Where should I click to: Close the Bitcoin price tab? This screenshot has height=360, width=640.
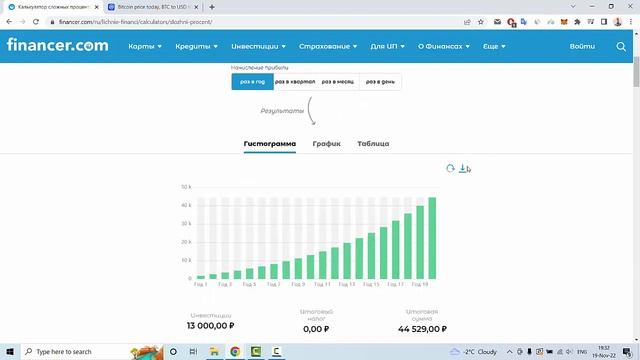(x=196, y=7)
